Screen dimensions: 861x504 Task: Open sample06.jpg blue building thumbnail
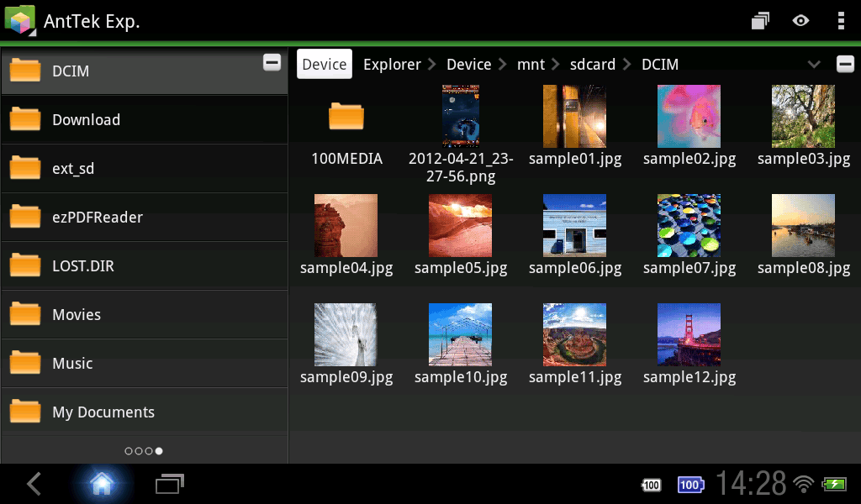(x=574, y=225)
